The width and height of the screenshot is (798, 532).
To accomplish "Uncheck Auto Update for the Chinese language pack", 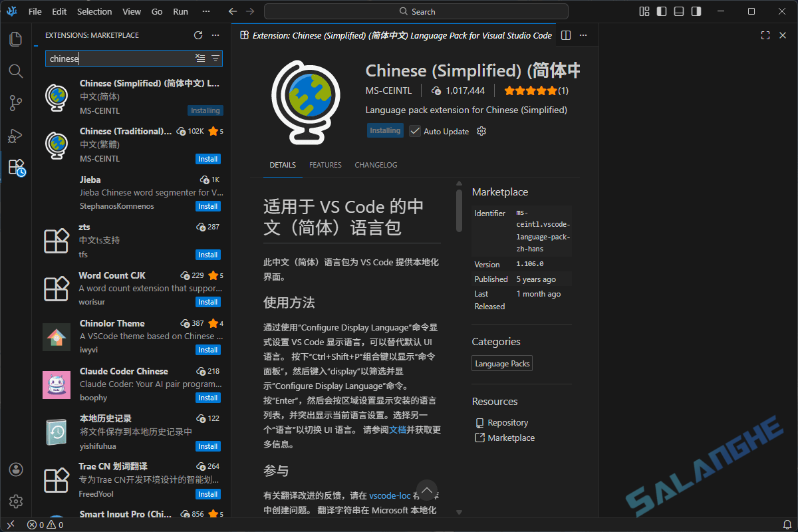I will 415,131.
